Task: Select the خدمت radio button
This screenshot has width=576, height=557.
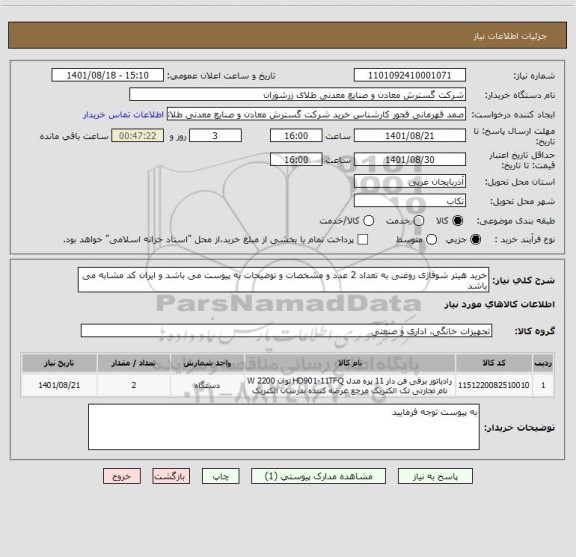Action: click(419, 221)
